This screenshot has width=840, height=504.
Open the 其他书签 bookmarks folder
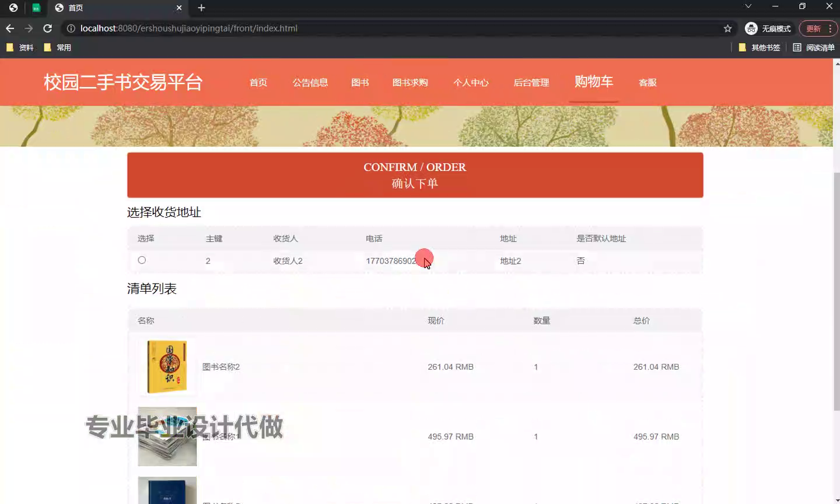tap(759, 47)
